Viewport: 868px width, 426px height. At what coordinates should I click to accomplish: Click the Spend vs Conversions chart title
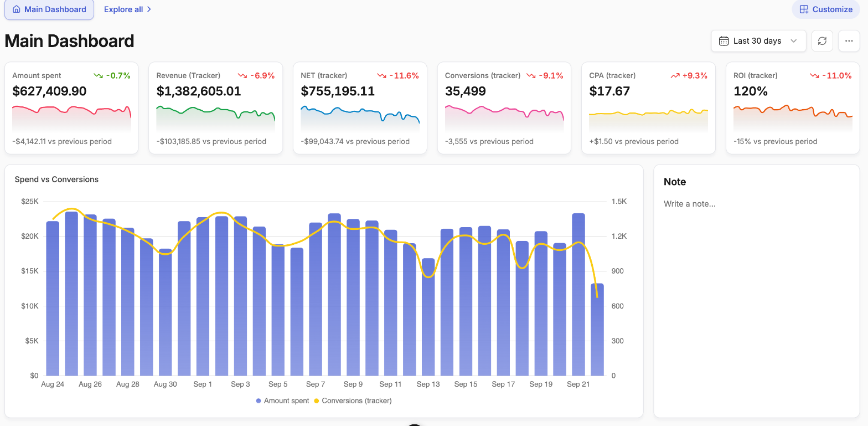[56, 179]
